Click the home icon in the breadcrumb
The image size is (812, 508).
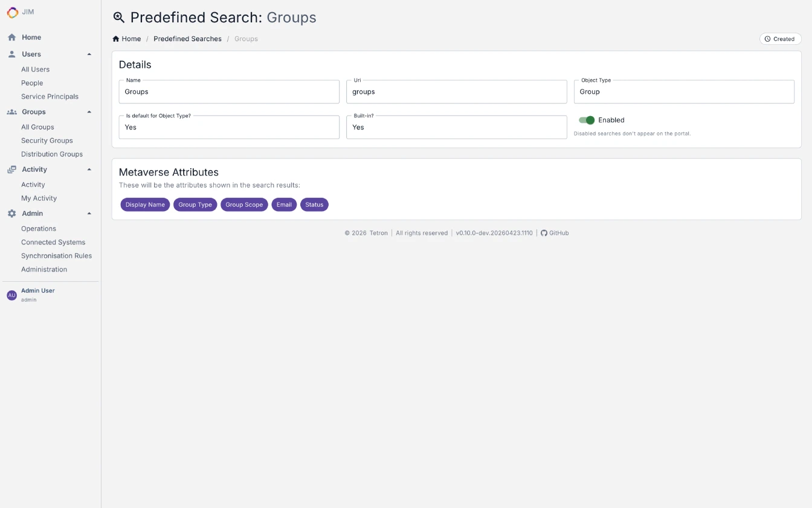115,38
